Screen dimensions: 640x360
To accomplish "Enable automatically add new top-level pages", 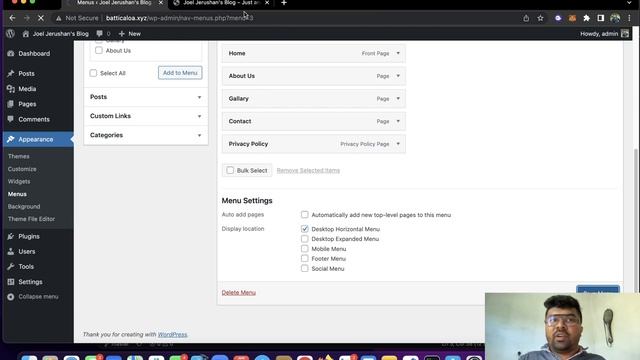I will (x=304, y=214).
